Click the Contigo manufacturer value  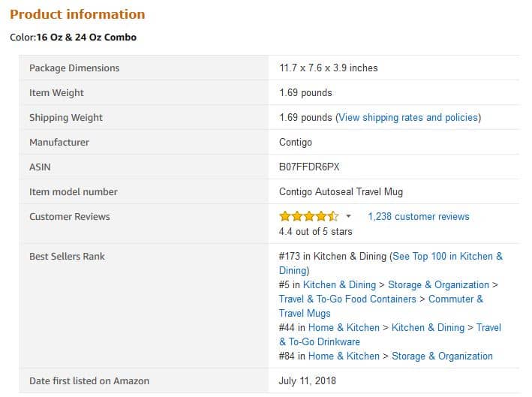point(295,142)
